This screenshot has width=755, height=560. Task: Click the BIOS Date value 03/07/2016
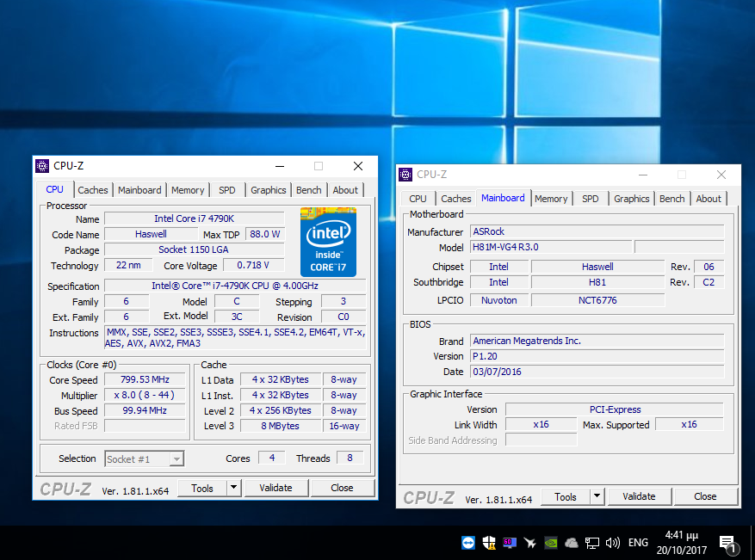[597, 372]
